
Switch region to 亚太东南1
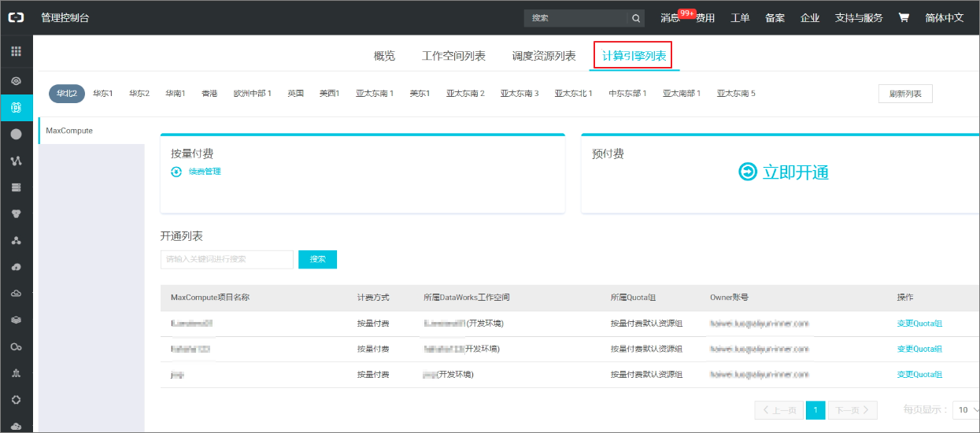(375, 94)
